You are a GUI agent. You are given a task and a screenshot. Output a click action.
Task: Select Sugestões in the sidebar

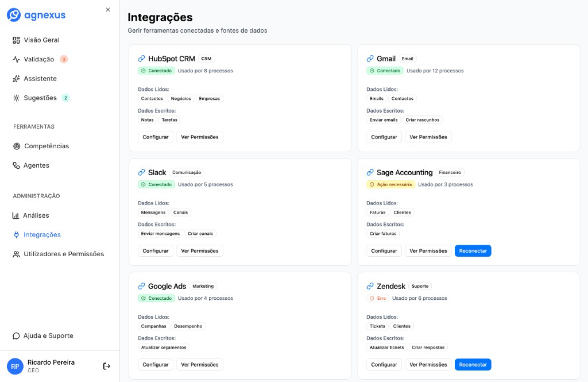[x=40, y=98]
